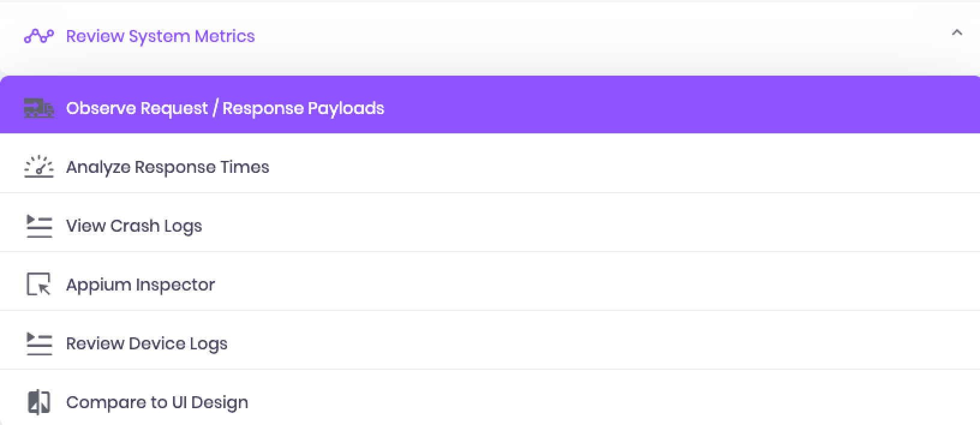Click the truck icon for Request/Response Payloads
The image size is (980, 425).
[39, 108]
